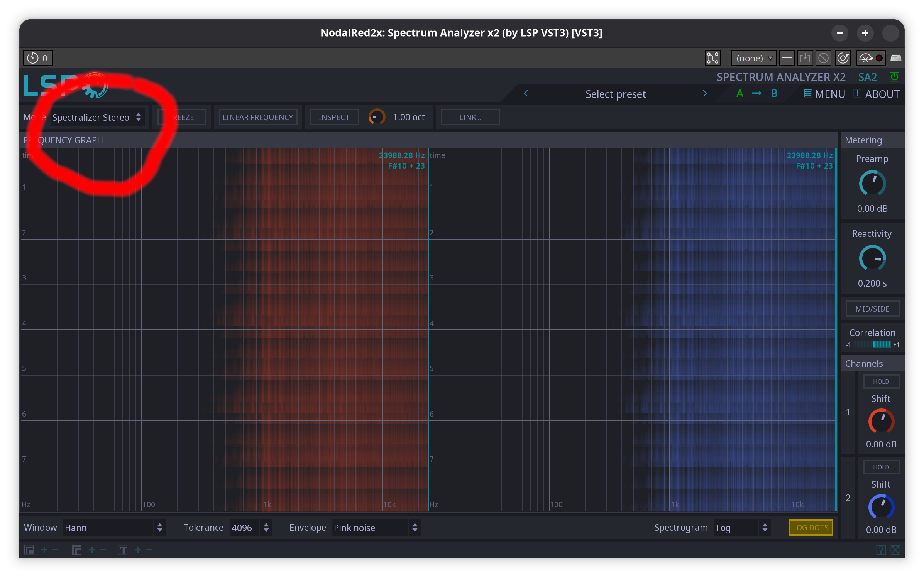Toggle the MID/SIDE button
The image size is (924, 577).
click(x=872, y=309)
